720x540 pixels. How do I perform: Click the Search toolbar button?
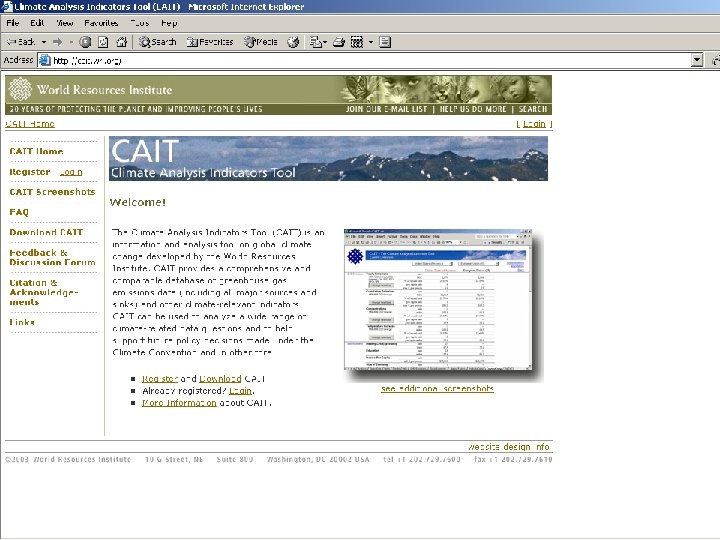[x=158, y=42]
